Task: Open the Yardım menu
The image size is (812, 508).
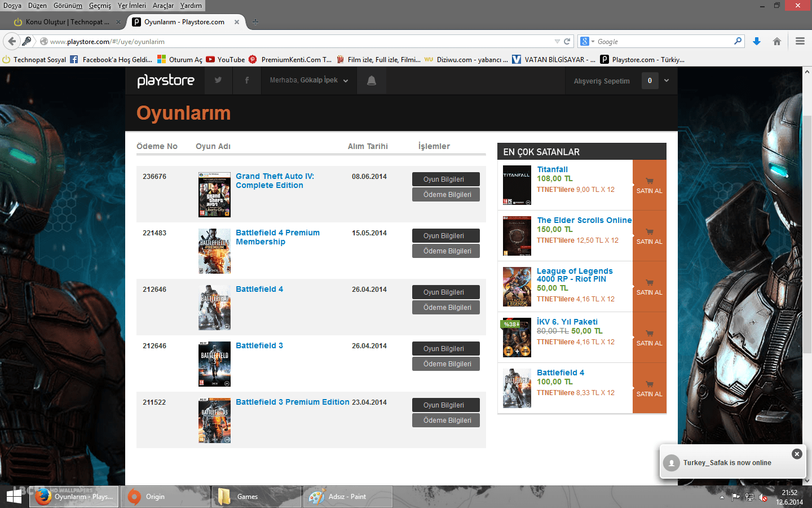Action: (x=191, y=6)
